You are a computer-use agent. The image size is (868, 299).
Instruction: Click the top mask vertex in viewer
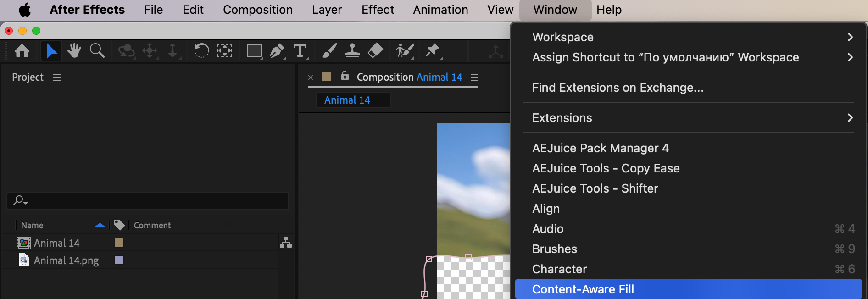468,257
